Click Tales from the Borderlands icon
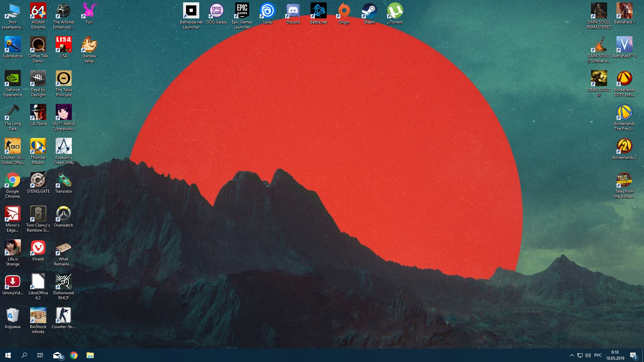This screenshot has height=362, width=644. (x=624, y=185)
